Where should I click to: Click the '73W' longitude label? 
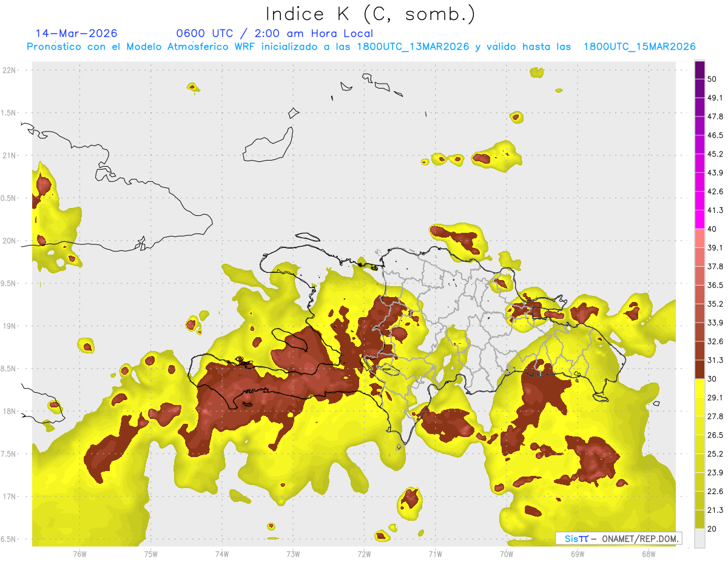[293, 554]
